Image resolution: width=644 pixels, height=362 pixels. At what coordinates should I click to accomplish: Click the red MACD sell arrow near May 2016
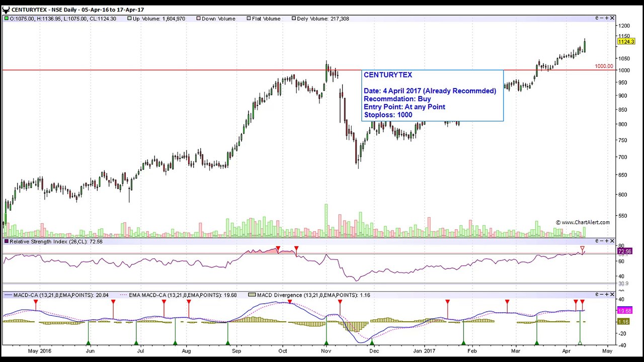click(36, 302)
